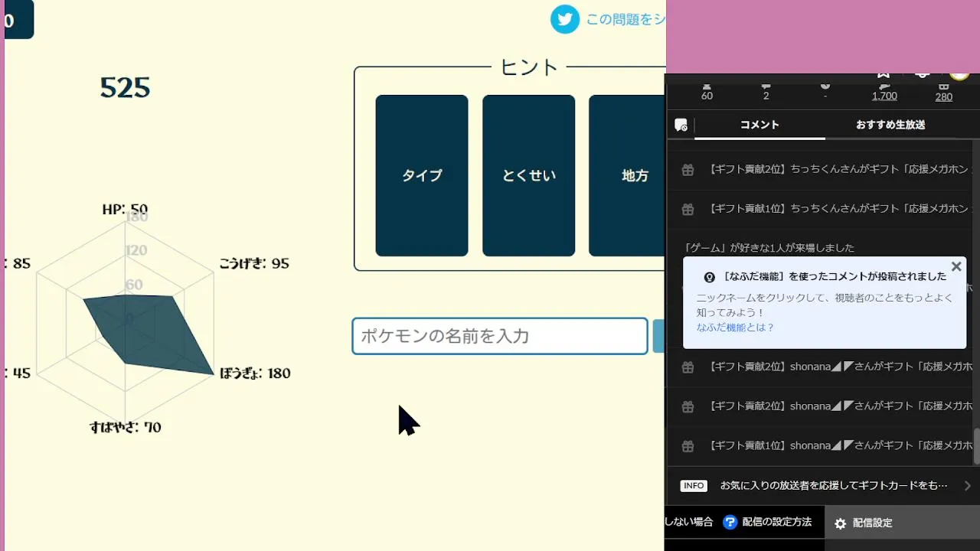Click the INFO badge in the notice bar
This screenshot has width=980, height=551.
tap(694, 486)
